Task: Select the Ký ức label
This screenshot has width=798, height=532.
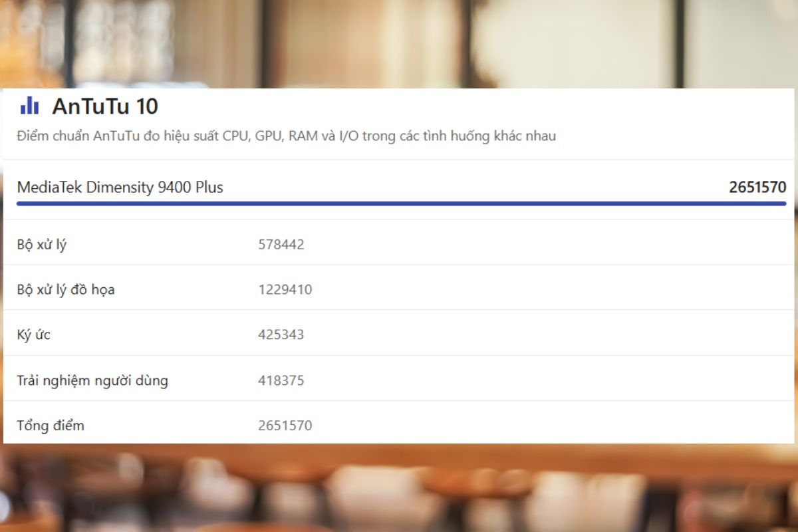Action: (x=34, y=334)
